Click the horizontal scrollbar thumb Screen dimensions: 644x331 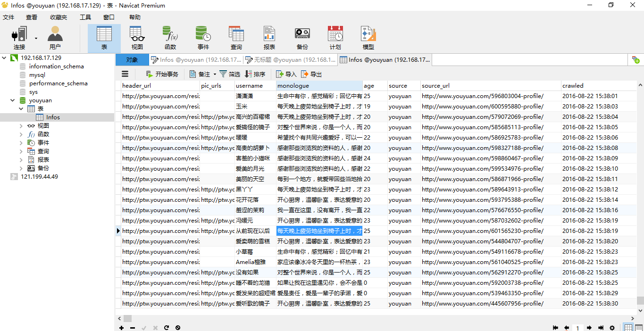(128, 318)
